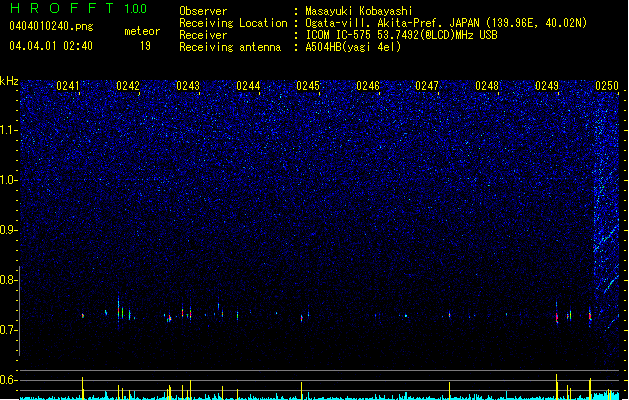Click the Observer label
Screen dimensions: 629x400
click(203, 11)
